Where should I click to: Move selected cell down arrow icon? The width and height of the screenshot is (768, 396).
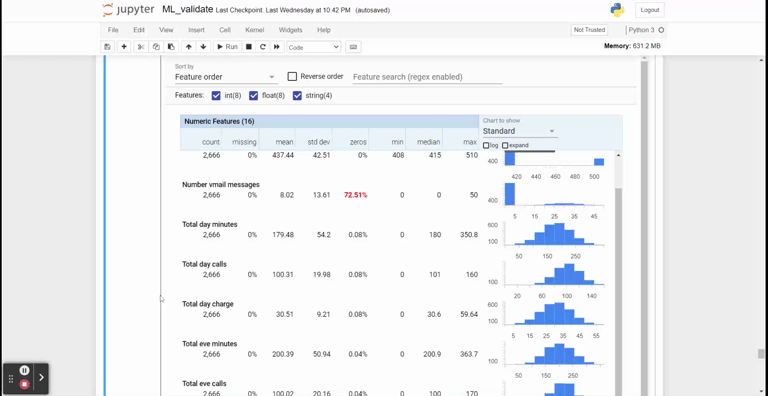coord(203,47)
